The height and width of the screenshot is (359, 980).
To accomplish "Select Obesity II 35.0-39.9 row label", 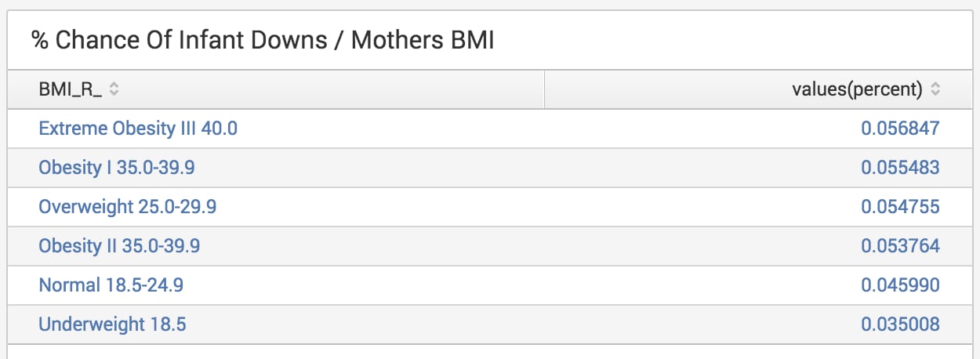I will pos(119,245).
